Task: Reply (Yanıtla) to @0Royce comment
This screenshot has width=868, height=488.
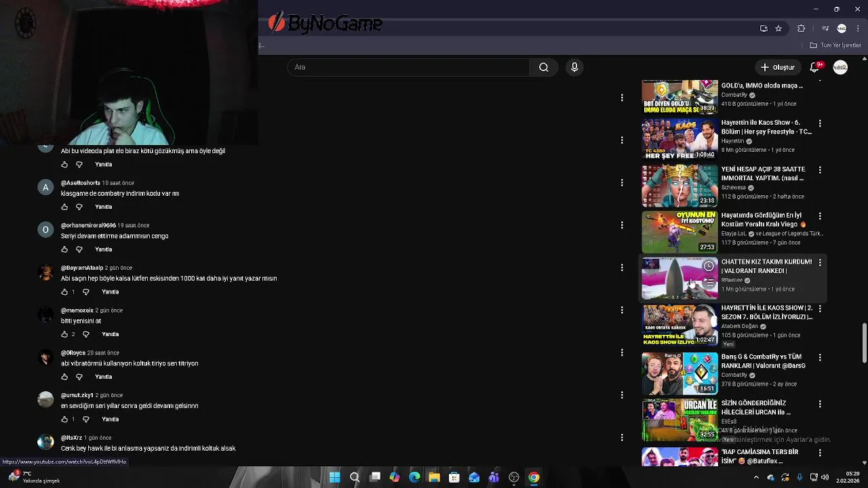Action: tap(103, 377)
